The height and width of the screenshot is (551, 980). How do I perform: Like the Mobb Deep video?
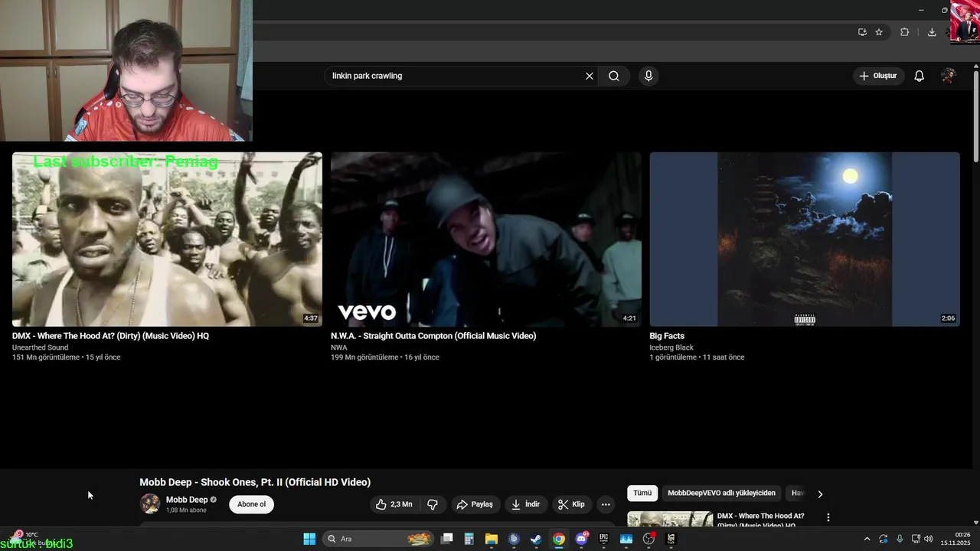(394, 504)
